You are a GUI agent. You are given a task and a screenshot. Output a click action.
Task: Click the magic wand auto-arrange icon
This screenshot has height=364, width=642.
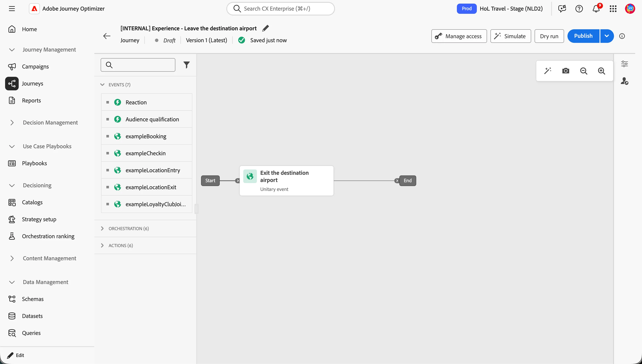coord(548,71)
